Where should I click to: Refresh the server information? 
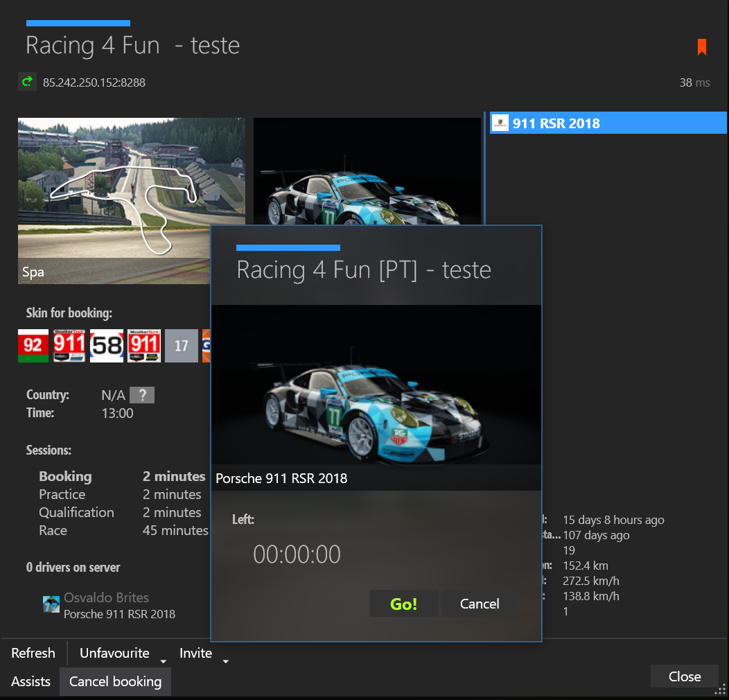coord(33,653)
